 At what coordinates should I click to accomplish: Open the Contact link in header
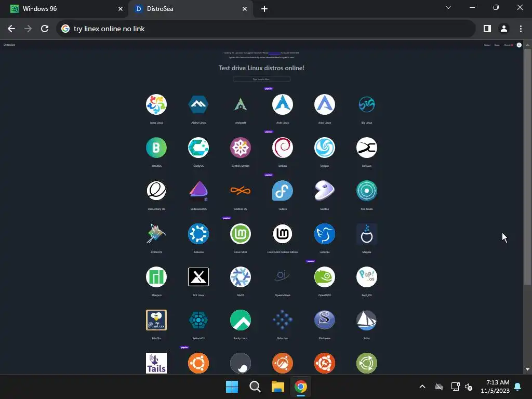coord(487,45)
